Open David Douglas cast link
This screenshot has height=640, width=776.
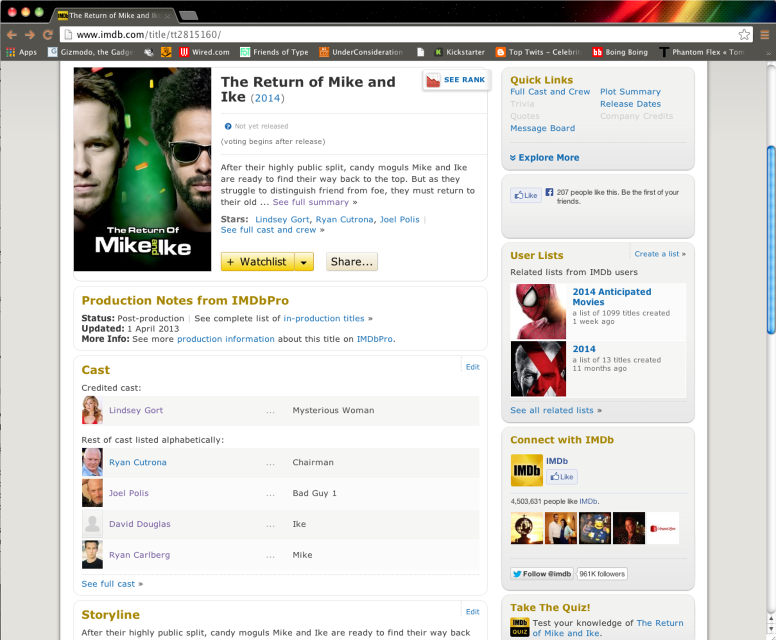pyautogui.click(x=140, y=524)
